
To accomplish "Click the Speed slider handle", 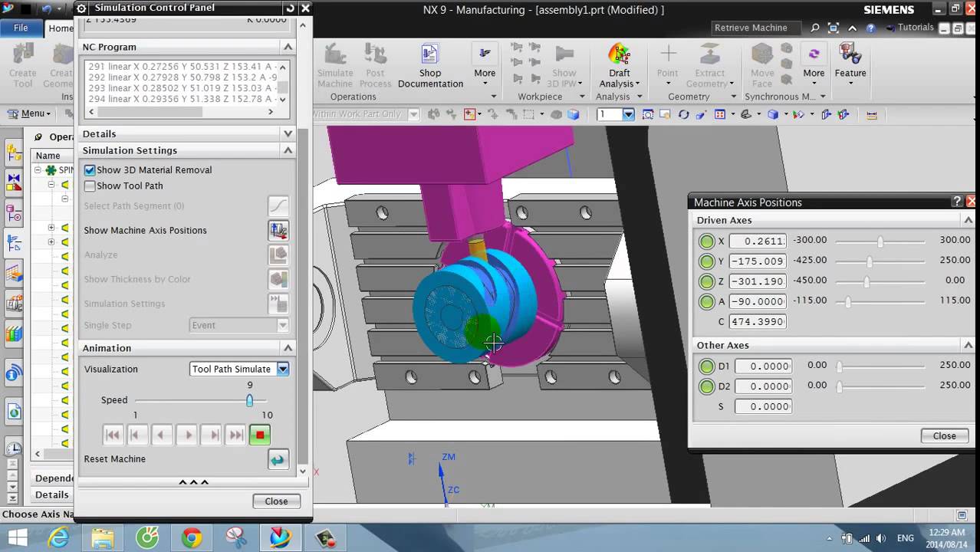I will point(249,400).
